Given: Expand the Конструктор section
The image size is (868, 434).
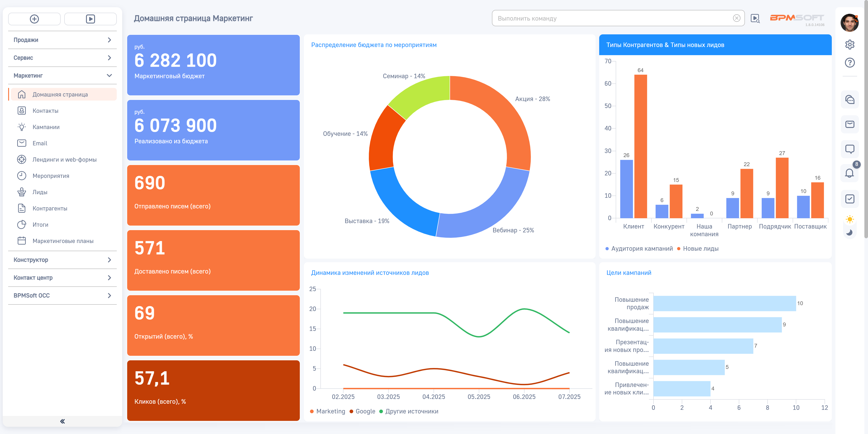Looking at the screenshot, I should pyautogui.click(x=62, y=259).
